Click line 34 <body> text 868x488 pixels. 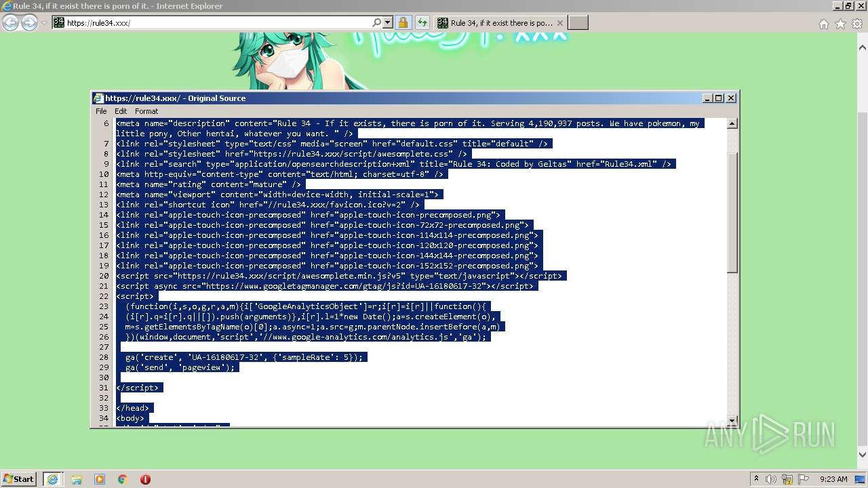130,418
